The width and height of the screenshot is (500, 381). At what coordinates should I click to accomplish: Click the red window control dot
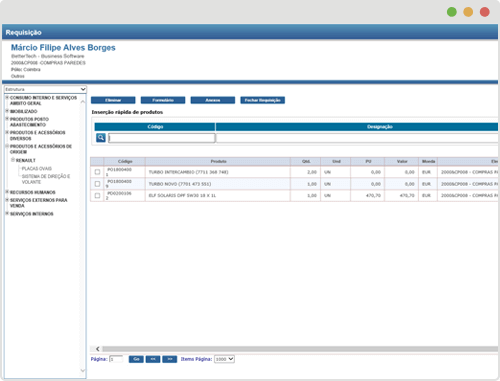485,12
